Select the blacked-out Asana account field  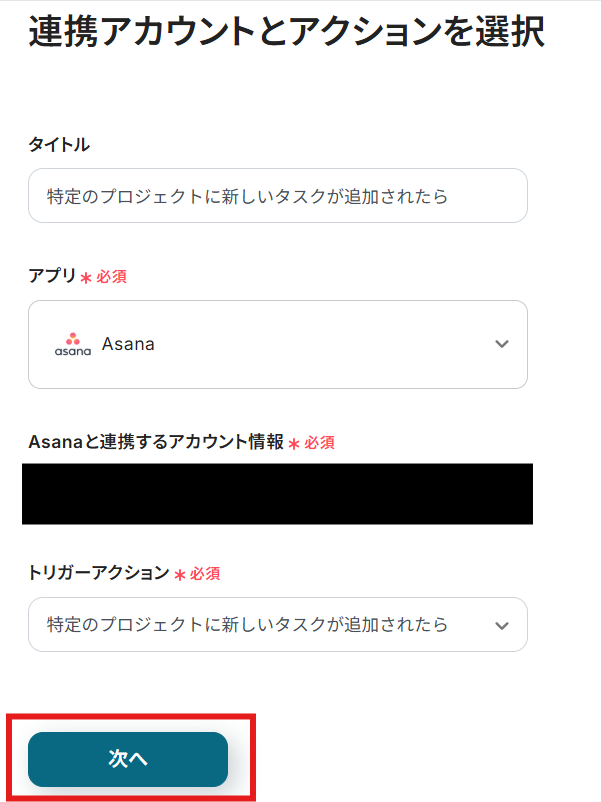(x=278, y=494)
